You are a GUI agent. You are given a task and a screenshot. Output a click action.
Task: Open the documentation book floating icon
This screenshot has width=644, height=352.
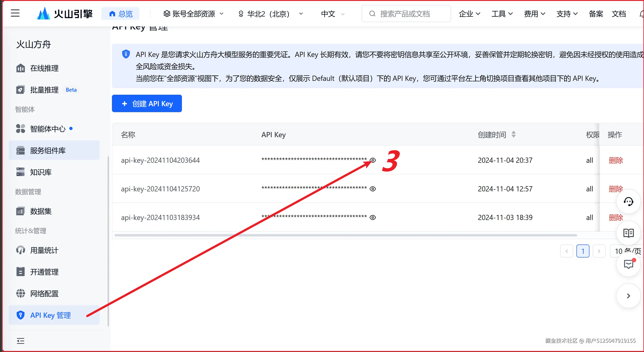(x=628, y=233)
